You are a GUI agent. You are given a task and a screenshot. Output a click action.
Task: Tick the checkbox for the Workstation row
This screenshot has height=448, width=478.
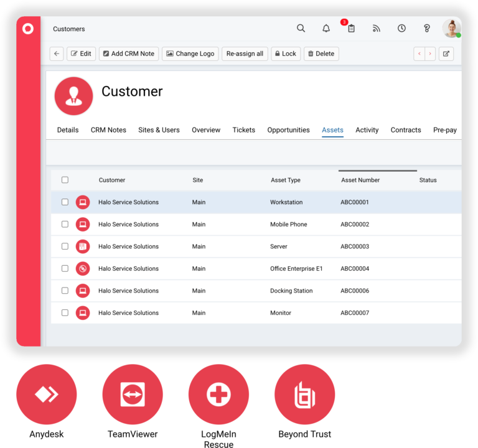coord(65,202)
